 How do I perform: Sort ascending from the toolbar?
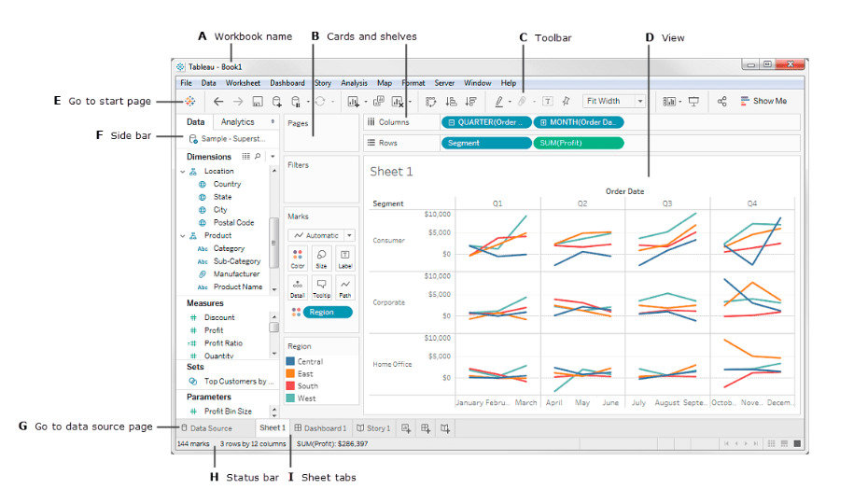tap(451, 102)
